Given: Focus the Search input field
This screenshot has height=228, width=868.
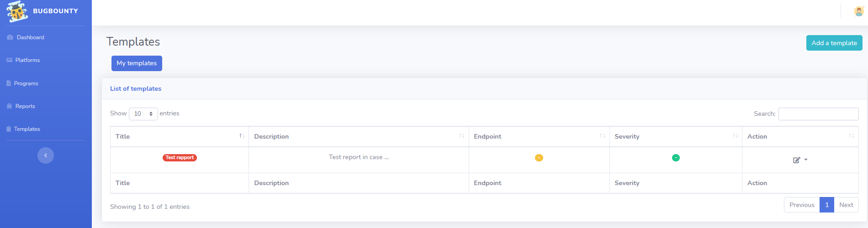Looking at the screenshot, I should click(818, 114).
